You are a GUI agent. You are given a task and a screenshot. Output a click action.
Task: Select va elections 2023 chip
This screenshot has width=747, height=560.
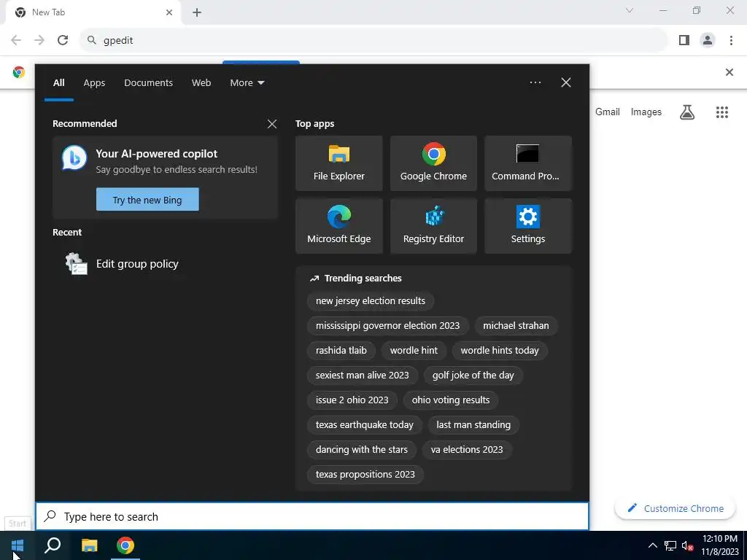tap(466, 449)
